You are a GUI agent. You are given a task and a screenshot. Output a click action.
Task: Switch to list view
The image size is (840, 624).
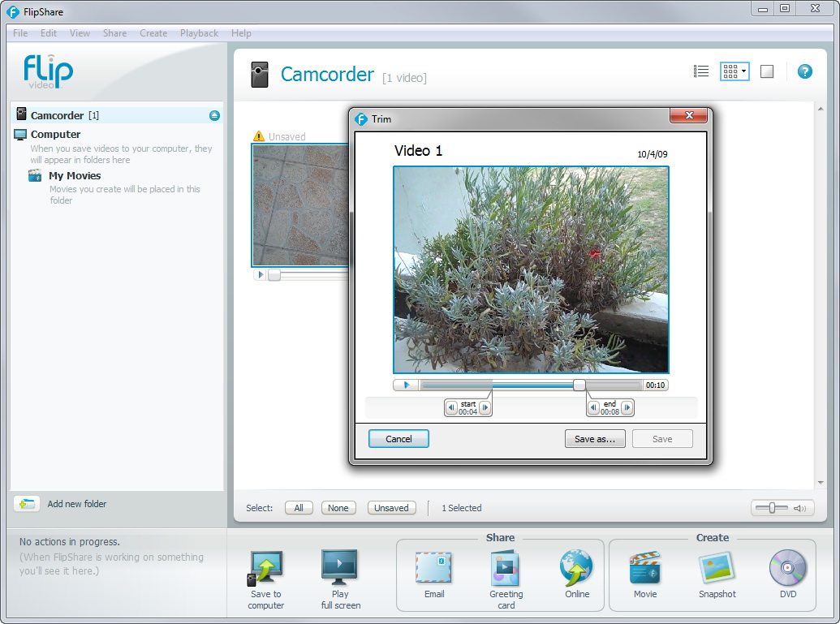click(701, 71)
